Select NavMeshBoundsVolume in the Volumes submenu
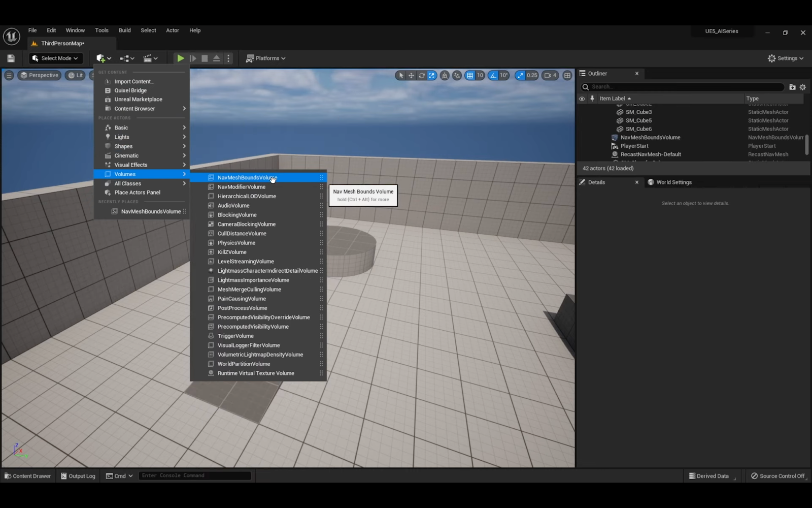Image resolution: width=812 pixels, height=508 pixels. [x=258, y=178]
